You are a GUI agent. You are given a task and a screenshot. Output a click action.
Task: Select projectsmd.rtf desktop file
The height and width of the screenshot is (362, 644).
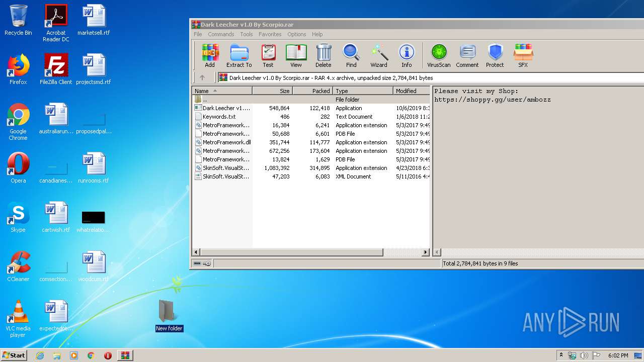click(94, 69)
